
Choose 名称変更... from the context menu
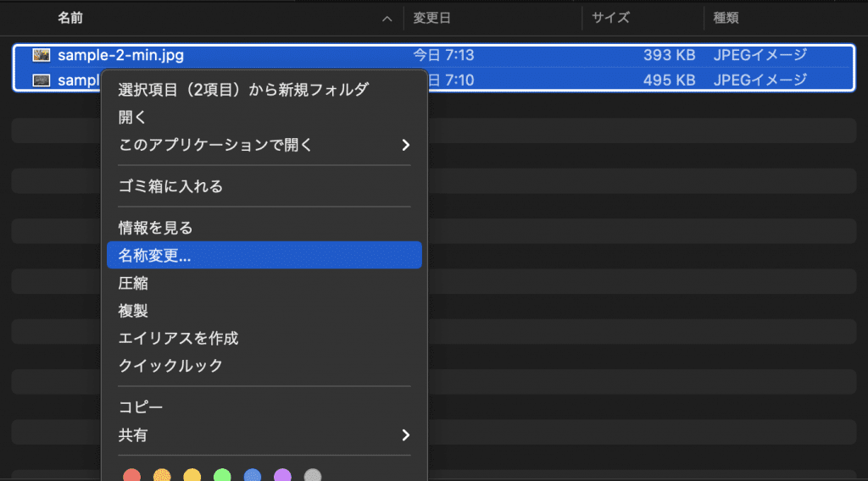click(x=155, y=256)
